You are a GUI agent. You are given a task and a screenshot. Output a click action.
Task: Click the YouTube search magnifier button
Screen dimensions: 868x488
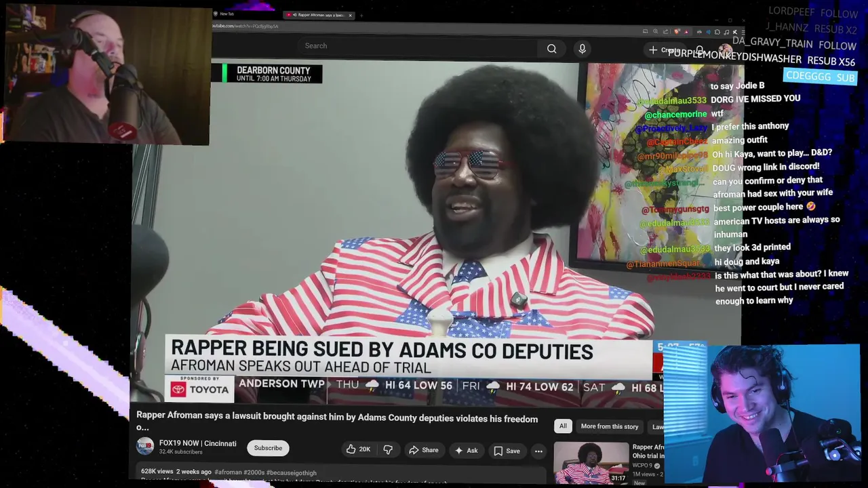coord(552,49)
